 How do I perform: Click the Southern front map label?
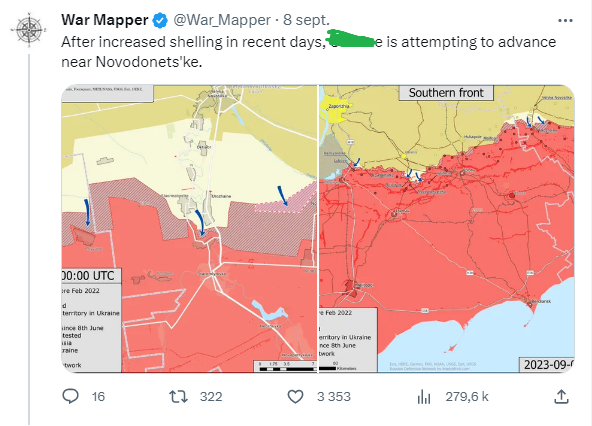446,93
